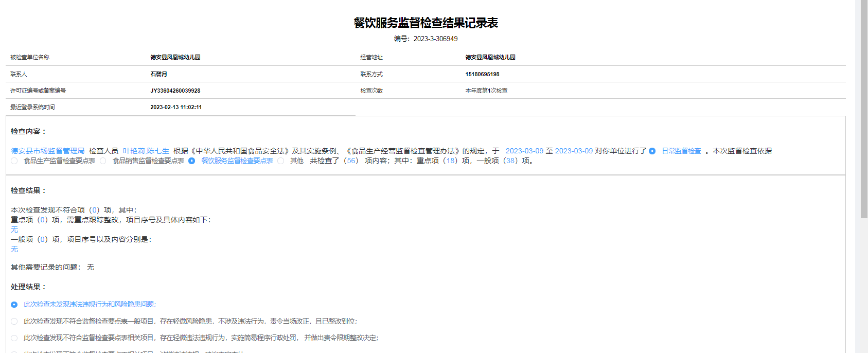
Task: Click license number JY33604260039928
Action: tap(175, 91)
